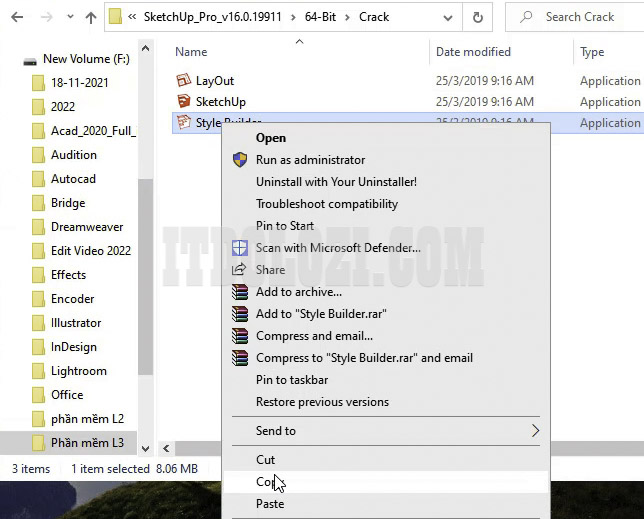
Task: Sort files by Date modified column
Action: coord(473,52)
